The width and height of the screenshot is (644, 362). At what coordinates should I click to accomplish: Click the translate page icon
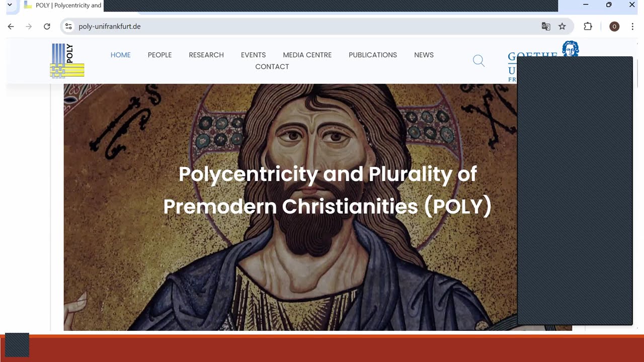546,26
